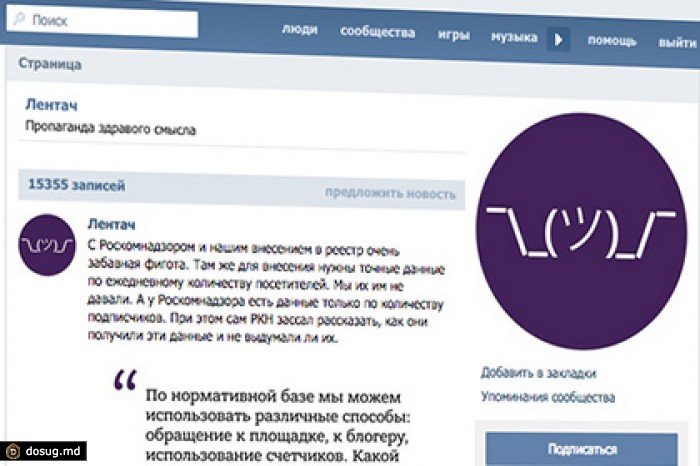Click Упоминания сообщества link
The image size is (700, 466).
pos(548,396)
